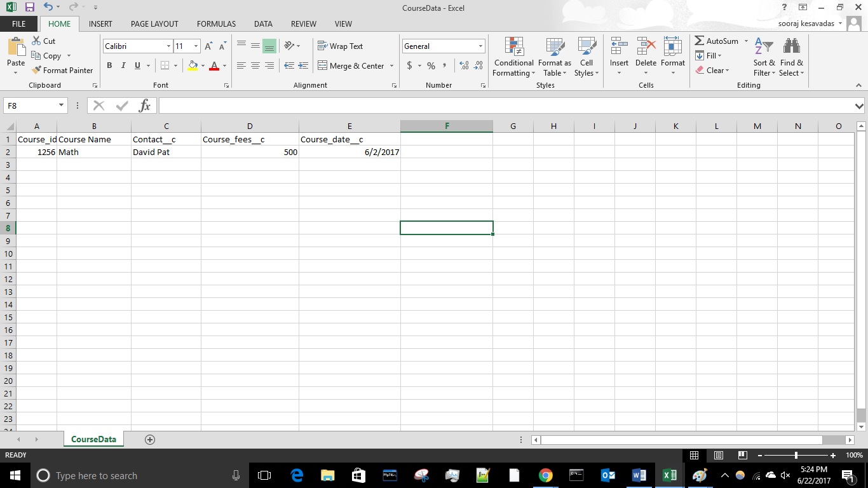Toggle Wrap Text for the cell
This screenshot has width=868, height=488.
[340, 46]
